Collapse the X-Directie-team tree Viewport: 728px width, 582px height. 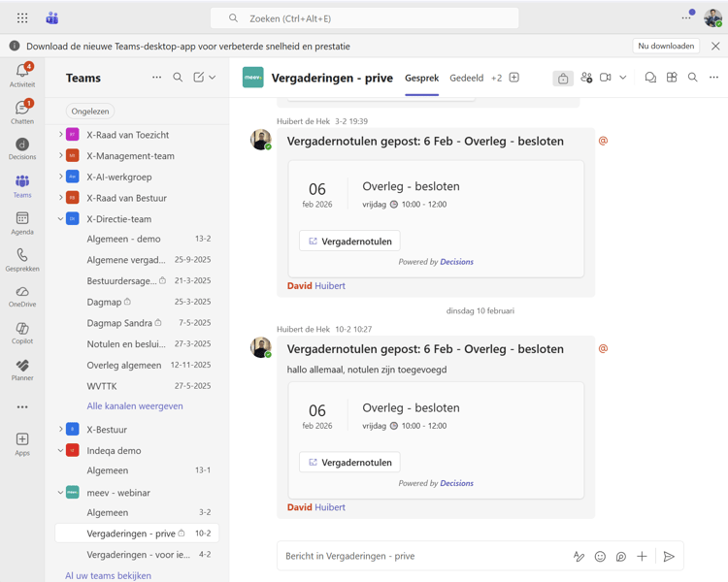60,219
